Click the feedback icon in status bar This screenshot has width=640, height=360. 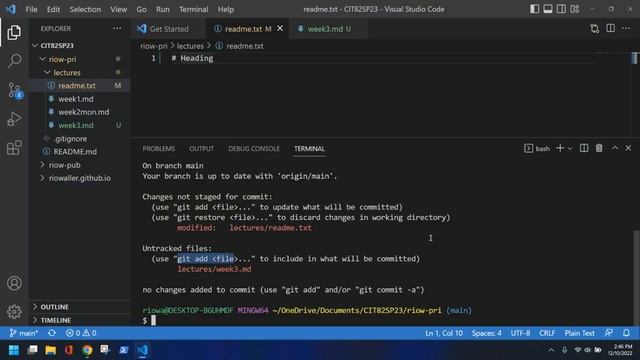click(x=609, y=333)
